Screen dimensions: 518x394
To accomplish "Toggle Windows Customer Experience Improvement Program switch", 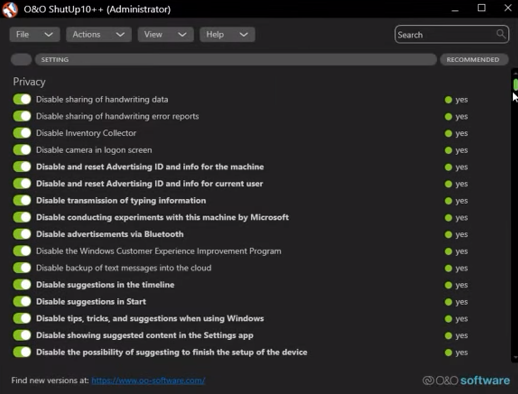I will 22,251.
